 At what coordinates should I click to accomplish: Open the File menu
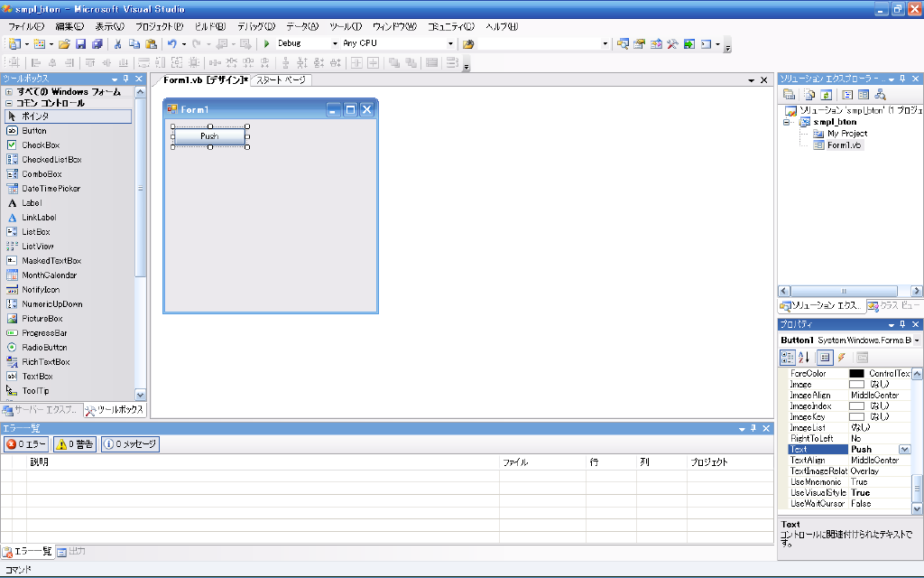click(26, 26)
